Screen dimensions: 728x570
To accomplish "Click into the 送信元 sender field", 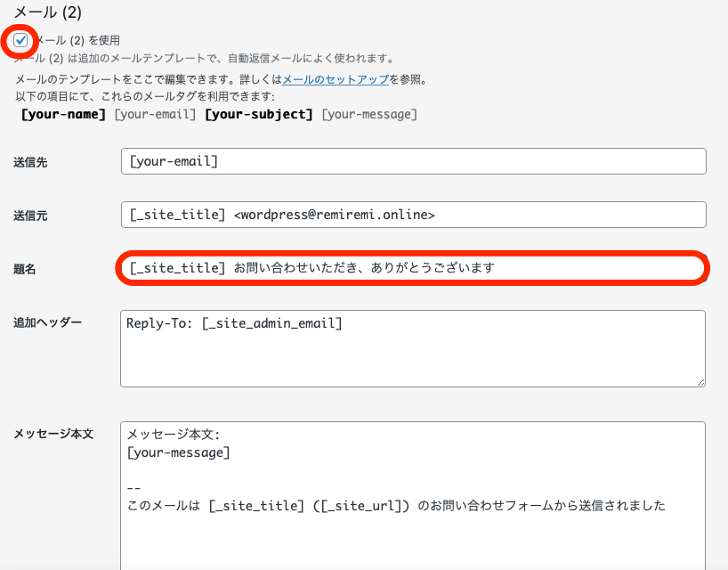I will coord(413,215).
